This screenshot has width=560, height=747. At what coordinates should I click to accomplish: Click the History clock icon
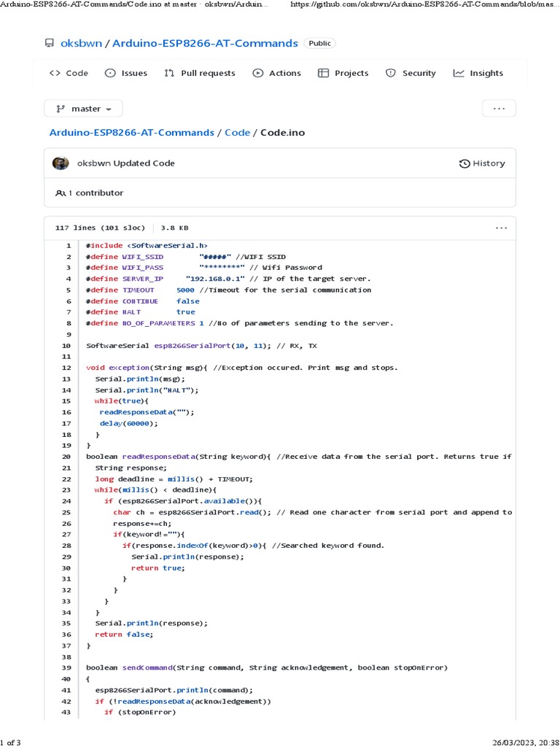point(464,163)
